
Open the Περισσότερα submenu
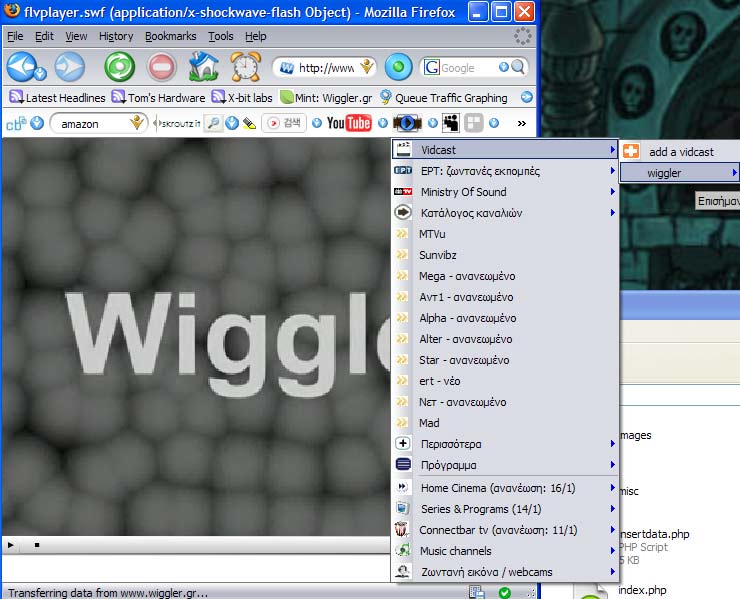tap(505, 444)
